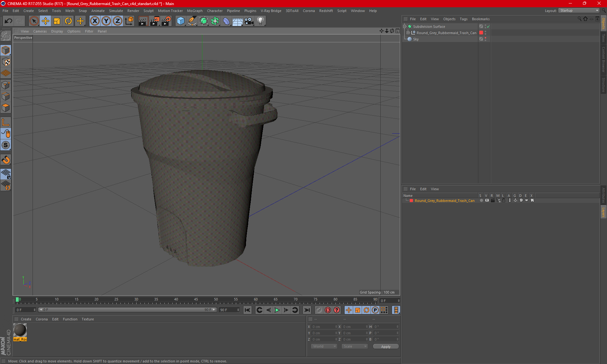Toggle Snap enable S icon
This screenshot has height=364, width=607.
[x=6, y=145]
